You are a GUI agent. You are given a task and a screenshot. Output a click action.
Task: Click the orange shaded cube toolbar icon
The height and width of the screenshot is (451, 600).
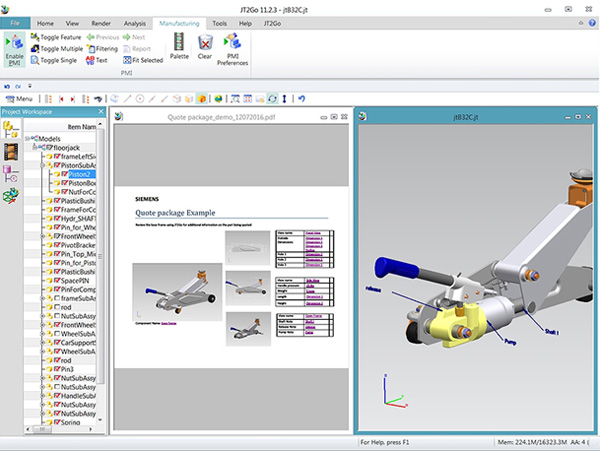[x=201, y=99]
